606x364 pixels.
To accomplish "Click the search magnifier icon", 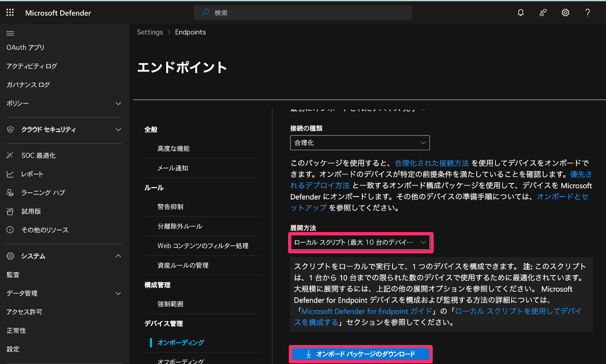I will (x=206, y=13).
